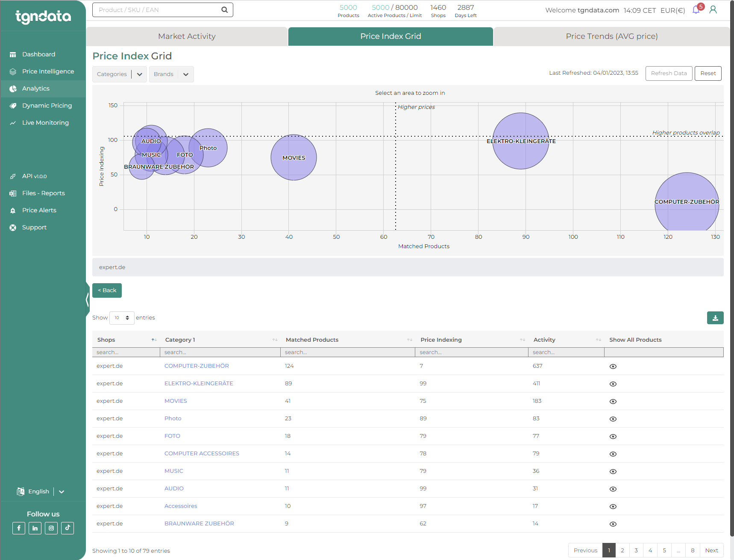The image size is (734, 560).
Task: Click the MOVIES bubble in chart
Action: coord(294,158)
